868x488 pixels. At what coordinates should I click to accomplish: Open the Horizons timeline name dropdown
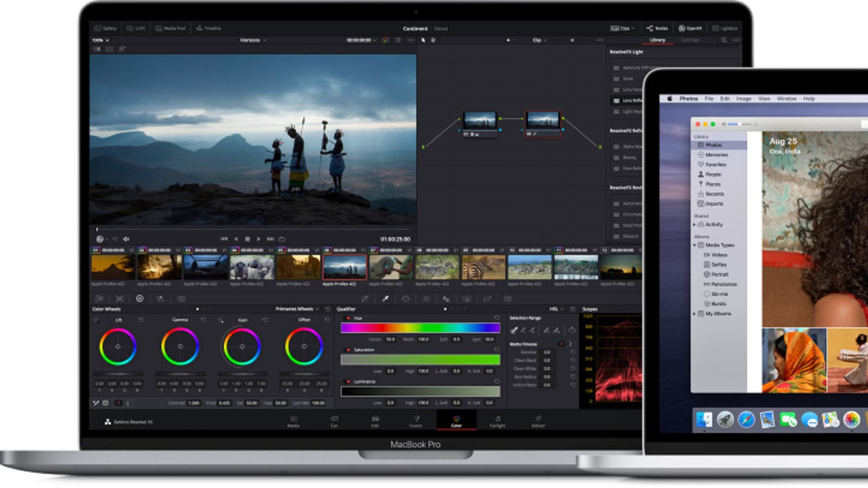point(253,40)
